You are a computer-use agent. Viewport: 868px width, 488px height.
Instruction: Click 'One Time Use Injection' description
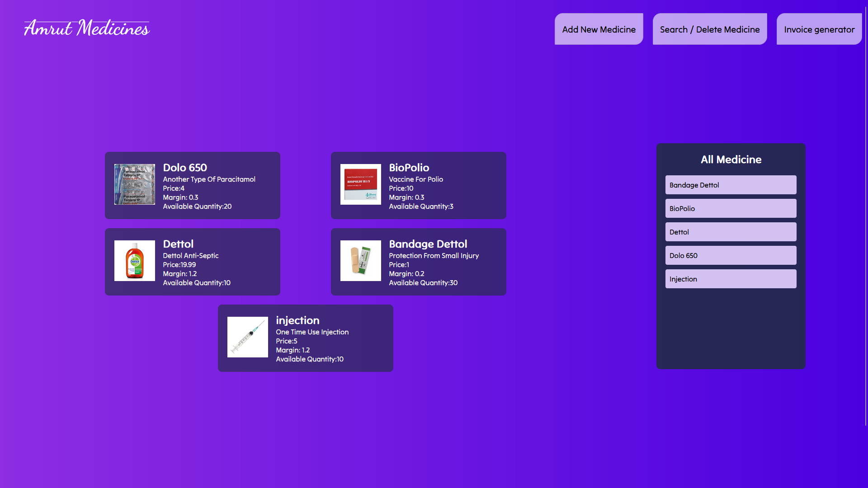[312, 332]
